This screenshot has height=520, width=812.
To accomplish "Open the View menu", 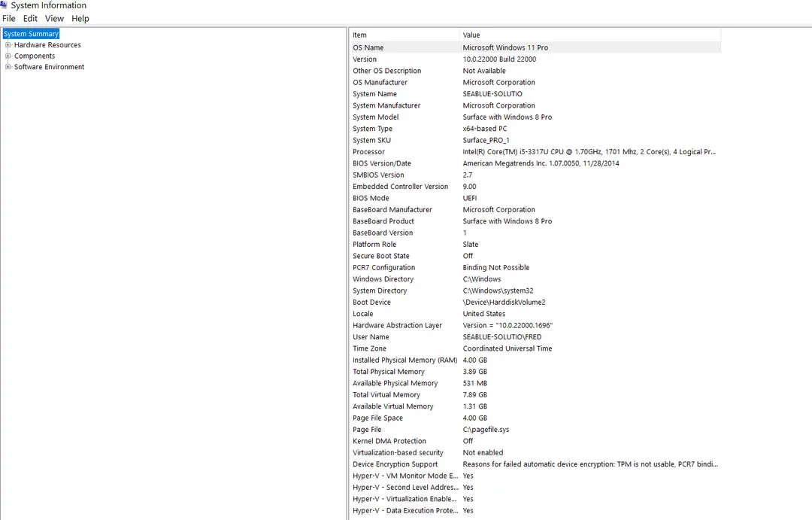I will tap(54, 19).
